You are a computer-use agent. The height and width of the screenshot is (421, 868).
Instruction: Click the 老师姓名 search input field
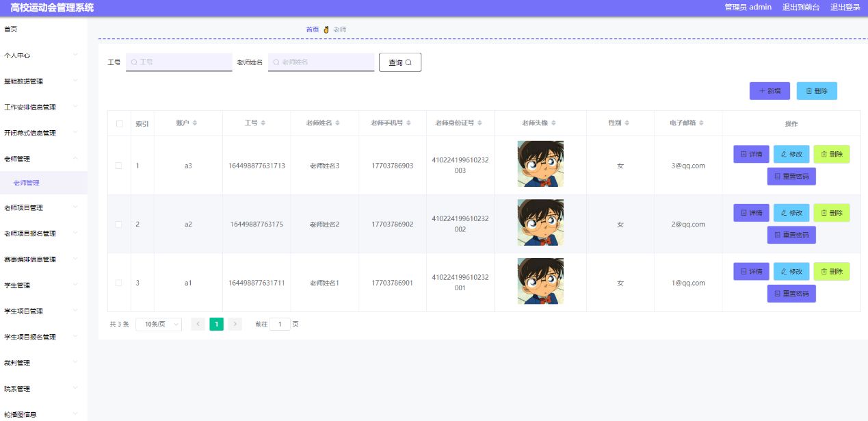321,62
